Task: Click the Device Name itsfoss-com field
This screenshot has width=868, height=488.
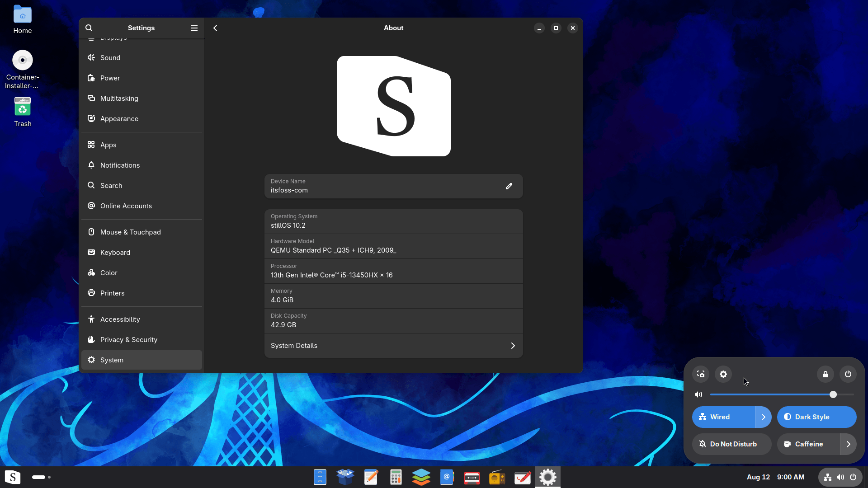Action: 393,186
